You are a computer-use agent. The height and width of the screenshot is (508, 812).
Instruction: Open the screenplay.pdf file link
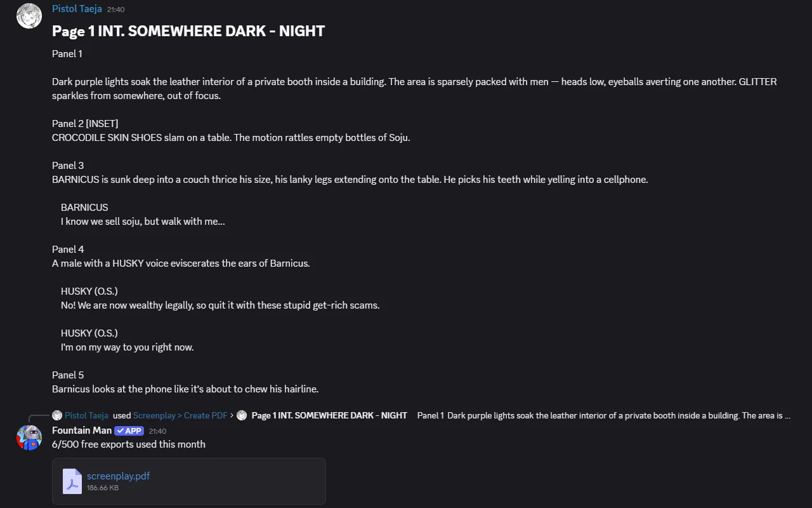tap(119, 476)
